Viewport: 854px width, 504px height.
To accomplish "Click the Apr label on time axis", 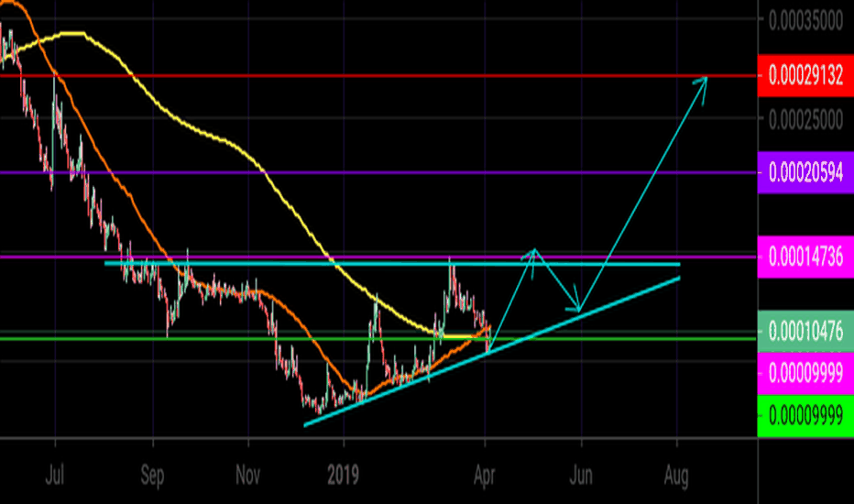I will [484, 476].
